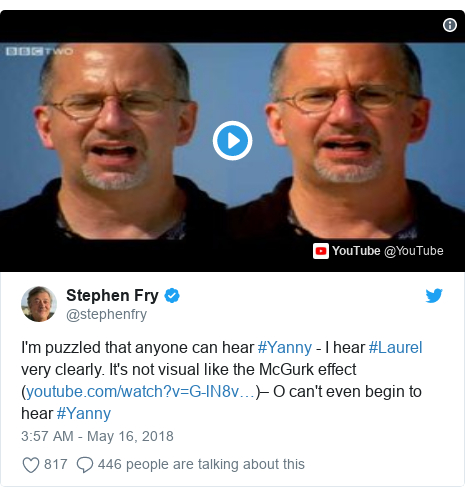Click the BBC Two watermark on video
This screenshot has height=497, width=465.
point(40,51)
